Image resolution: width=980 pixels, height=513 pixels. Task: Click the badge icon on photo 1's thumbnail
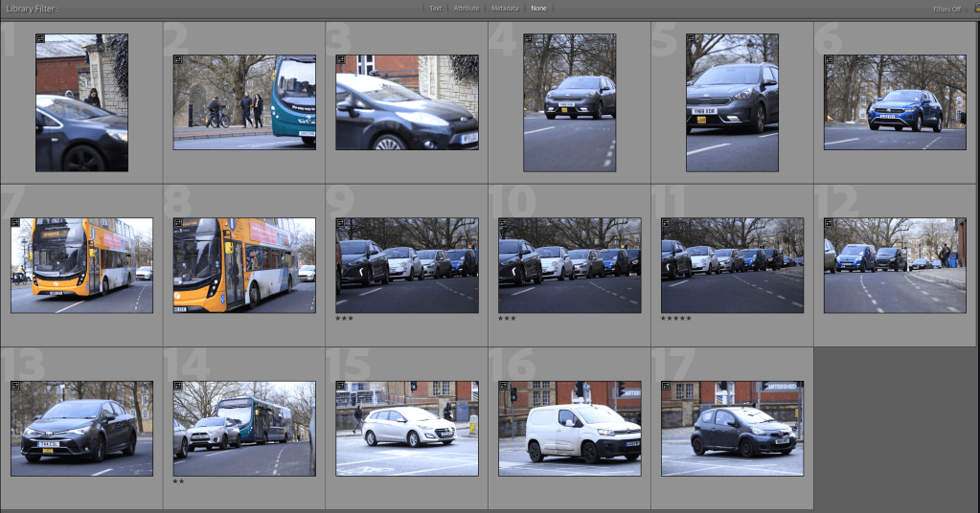point(41,39)
